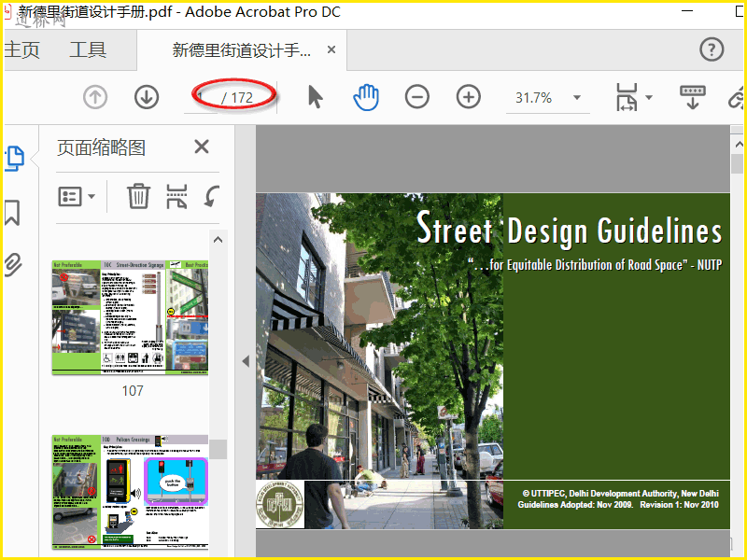Open the attachments paperclip panel
Viewport: 747px width, 560px height.
(13, 265)
